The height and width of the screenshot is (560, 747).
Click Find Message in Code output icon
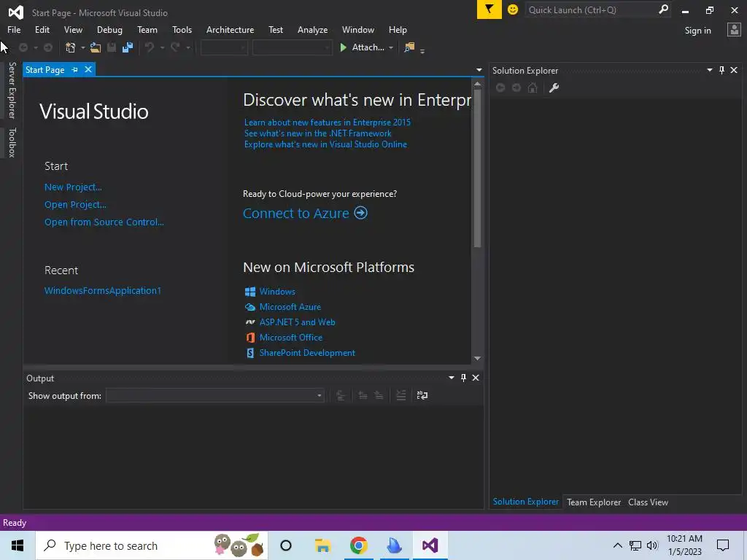pos(341,395)
